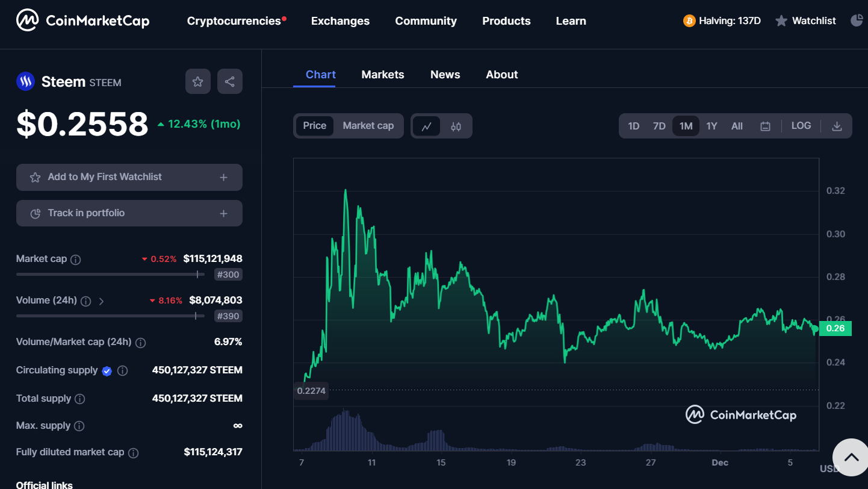Click plus icon on Track in portfolio
Viewport: 868px width, 489px height.
(223, 214)
